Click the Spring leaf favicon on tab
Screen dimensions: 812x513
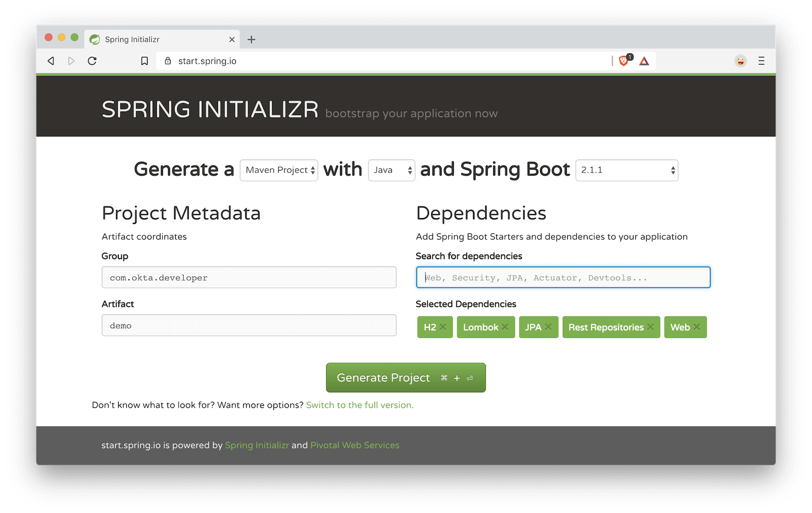94,40
